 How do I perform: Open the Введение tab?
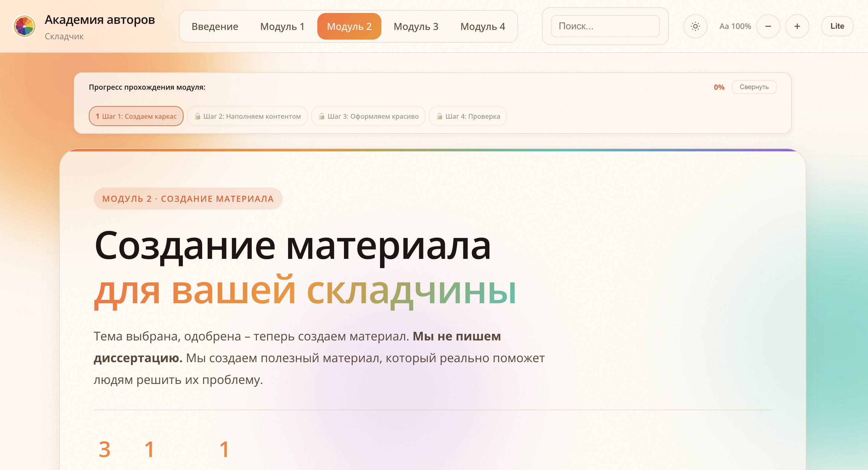pyautogui.click(x=215, y=26)
